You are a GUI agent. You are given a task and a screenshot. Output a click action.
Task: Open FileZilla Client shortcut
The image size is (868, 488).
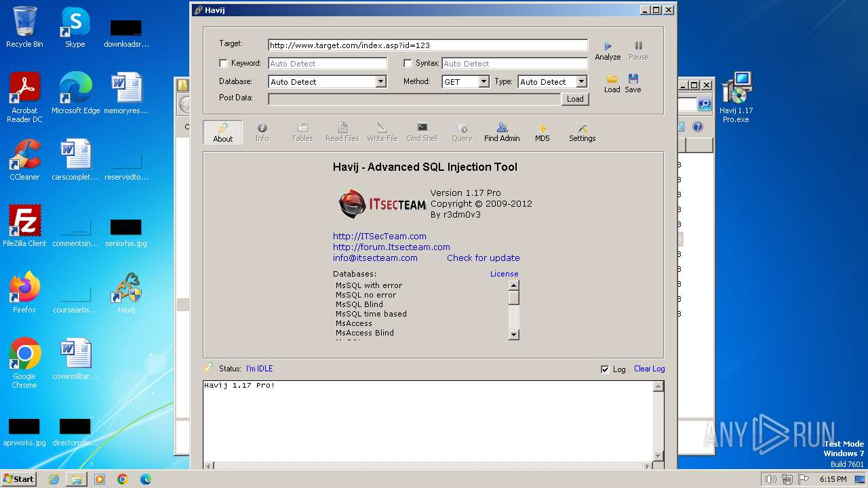pyautogui.click(x=24, y=226)
